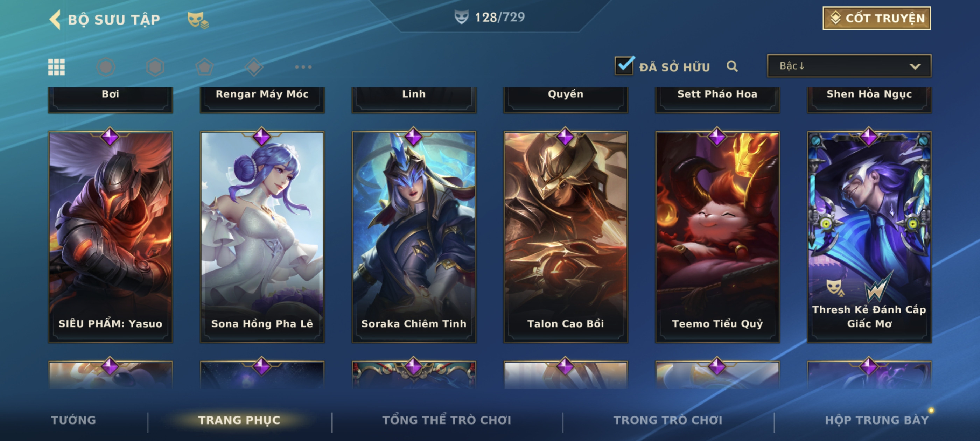The image size is (980, 441).
Task: Open Teemo Tiểu Quỷ skin card
Action: [717, 237]
